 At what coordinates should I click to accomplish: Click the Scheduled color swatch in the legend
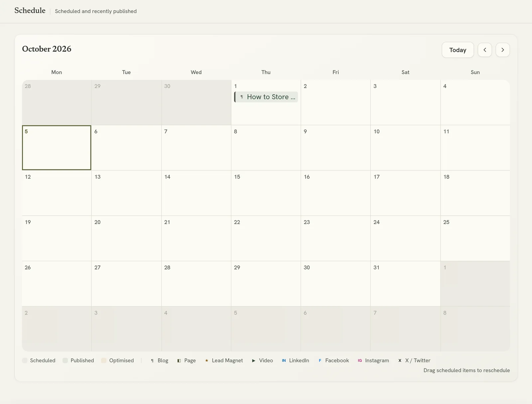click(25, 360)
